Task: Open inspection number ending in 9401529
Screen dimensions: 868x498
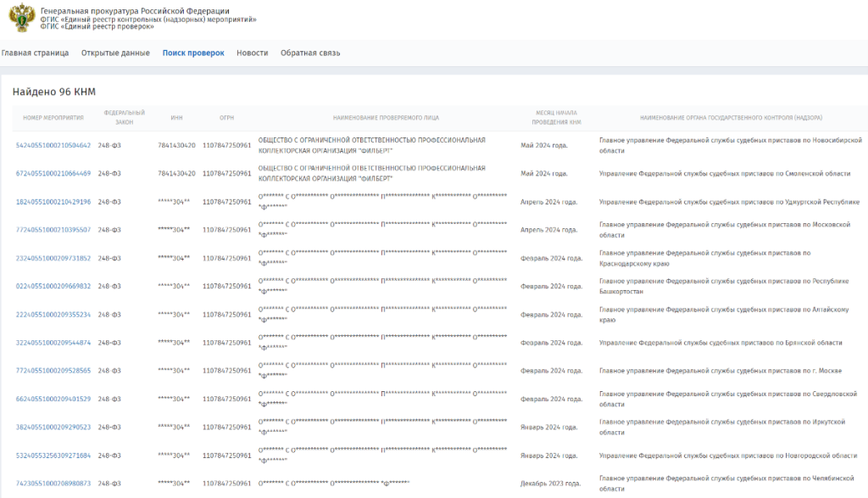Action: point(53,399)
